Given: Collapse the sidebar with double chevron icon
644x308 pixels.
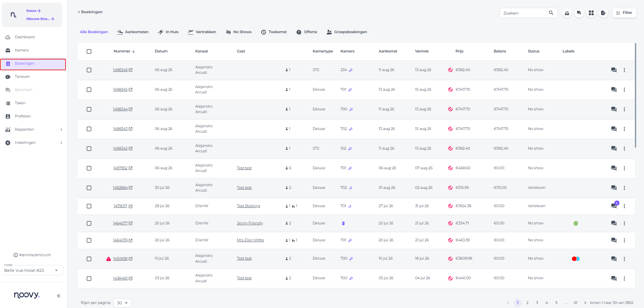Looking at the screenshot, I should coord(59,296).
